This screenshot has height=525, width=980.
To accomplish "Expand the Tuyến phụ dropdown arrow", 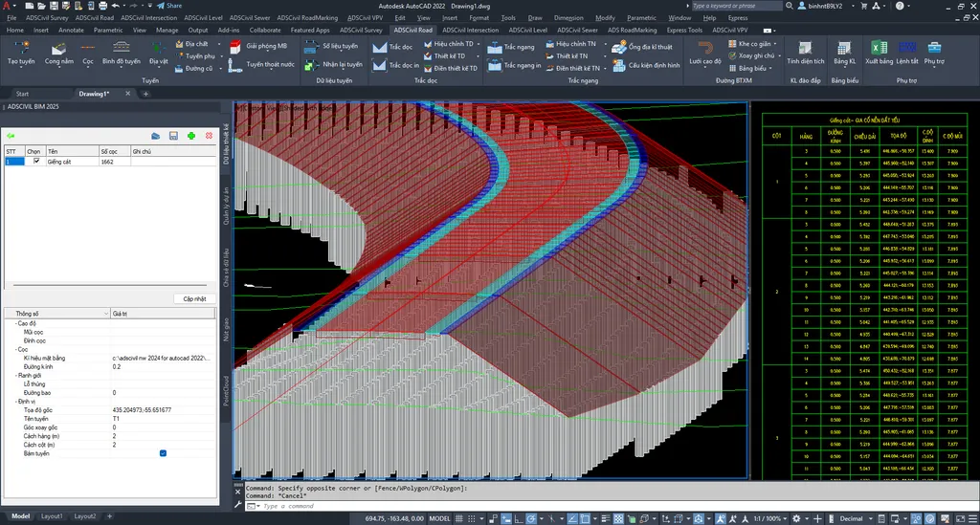I will pos(221,56).
